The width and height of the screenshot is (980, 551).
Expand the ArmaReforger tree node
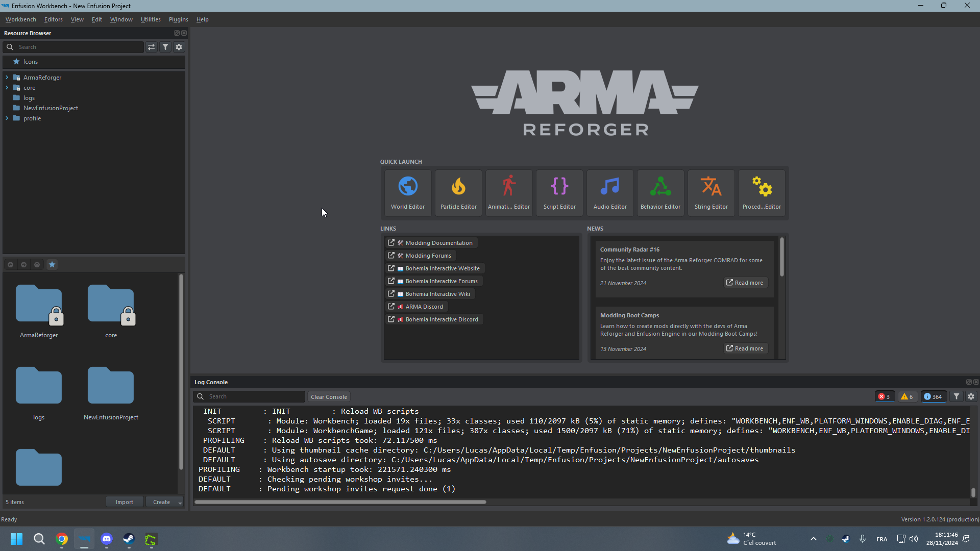click(x=7, y=78)
